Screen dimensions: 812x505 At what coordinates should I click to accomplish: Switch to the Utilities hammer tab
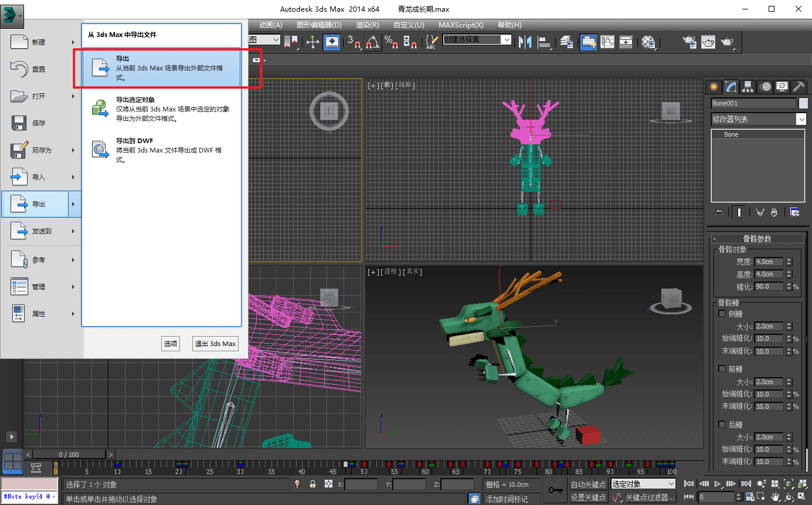tap(799, 87)
